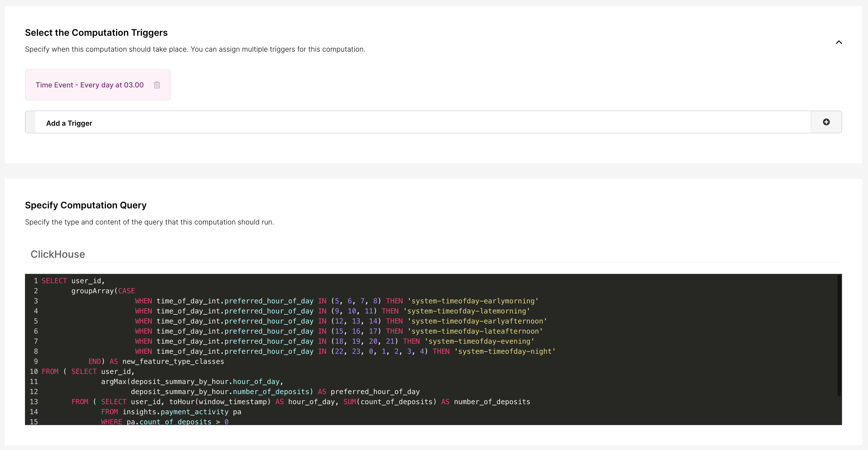Click line 1 'SELECT user_id,' in editor

click(73, 281)
